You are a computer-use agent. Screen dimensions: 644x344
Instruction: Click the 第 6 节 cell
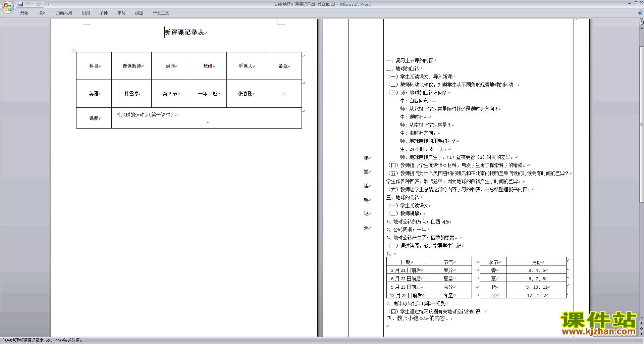click(x=170, y=94)
